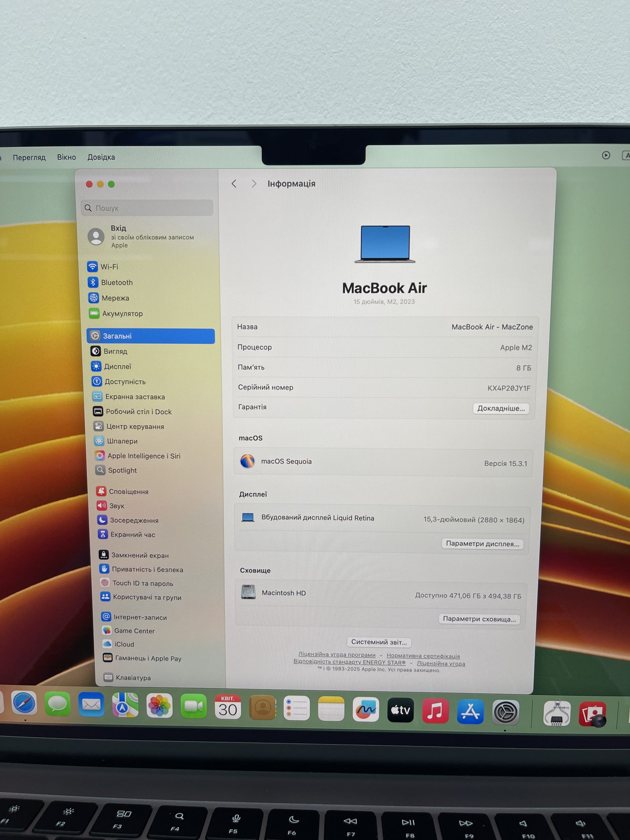Viewport: 630px width, 840px height.
Task: Open Touch ID та пароль settings
Action: click(137, 583)
